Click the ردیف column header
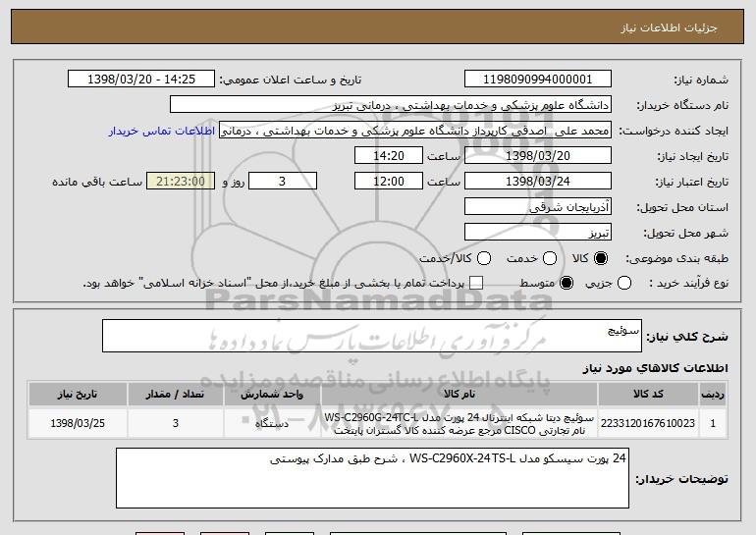This screenshot has height=535, width=756. point(713,395)
